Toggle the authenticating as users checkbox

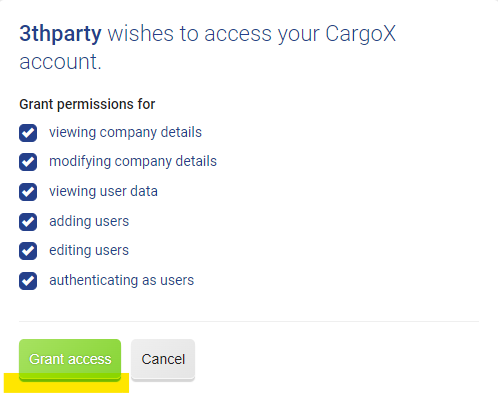tap(28, 281)
